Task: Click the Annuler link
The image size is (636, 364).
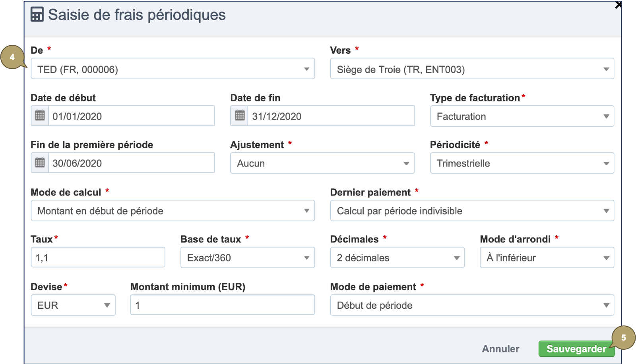Action: [500, 349]
